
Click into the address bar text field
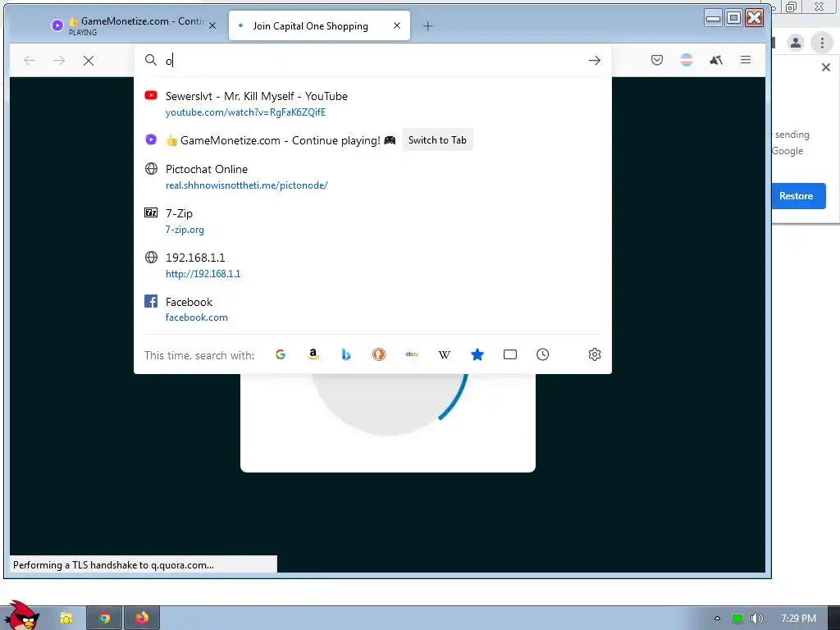click(375, 61)
